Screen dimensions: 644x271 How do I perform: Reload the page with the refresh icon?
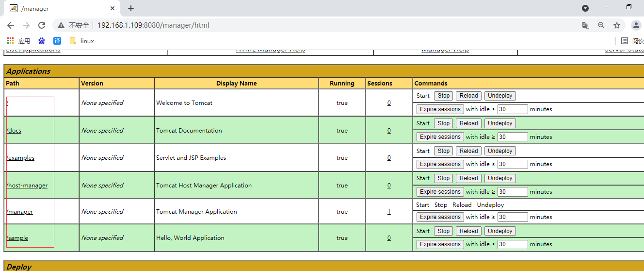[42, 25]
